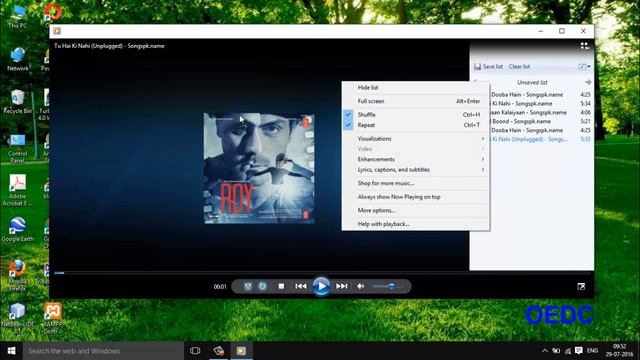Skip to next track
Screen dimensions: 640x360
point(342,286)
